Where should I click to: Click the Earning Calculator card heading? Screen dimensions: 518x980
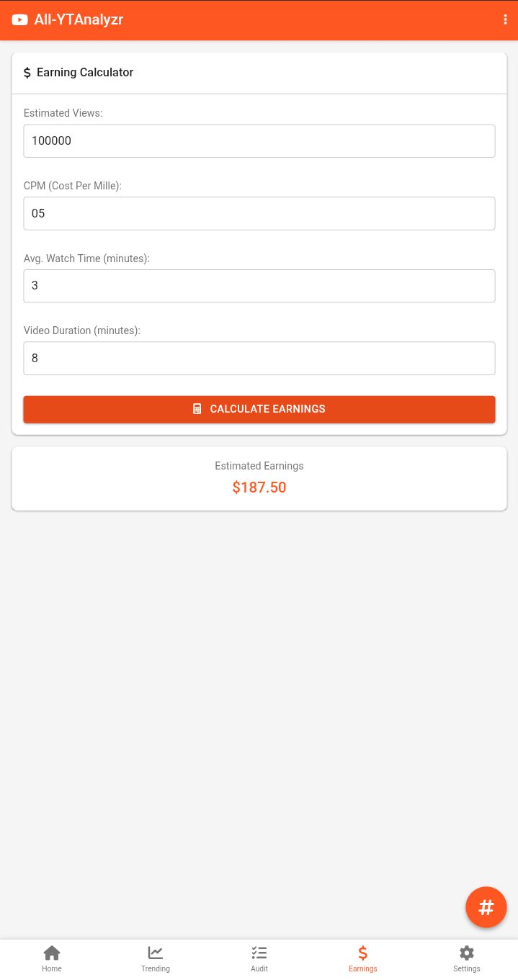click(x=85, y=73)
